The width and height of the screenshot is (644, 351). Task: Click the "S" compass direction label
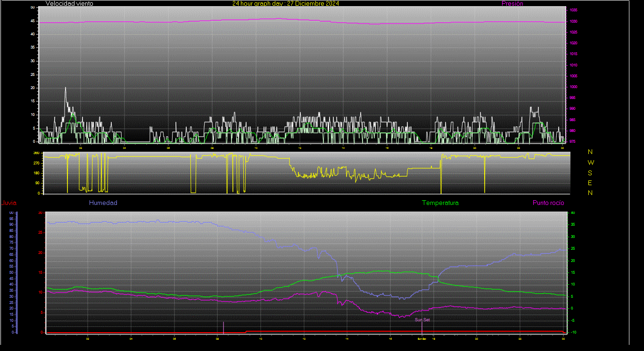(590, 172)
